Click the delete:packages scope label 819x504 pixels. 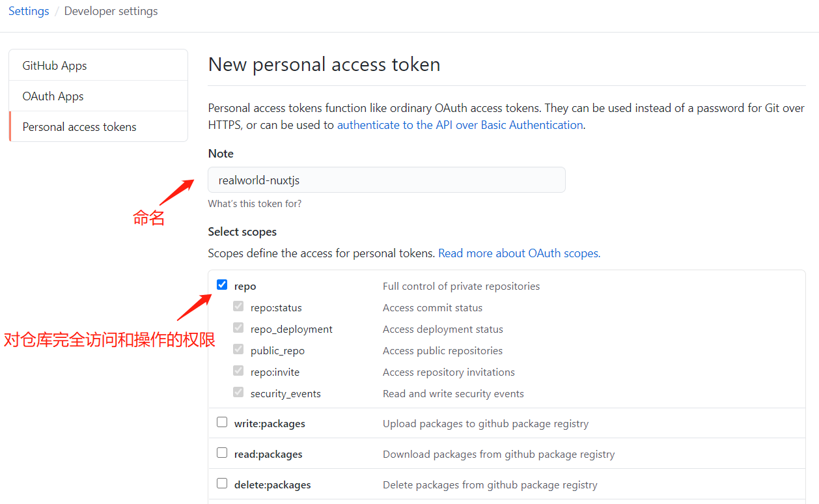tap(272, 484)
